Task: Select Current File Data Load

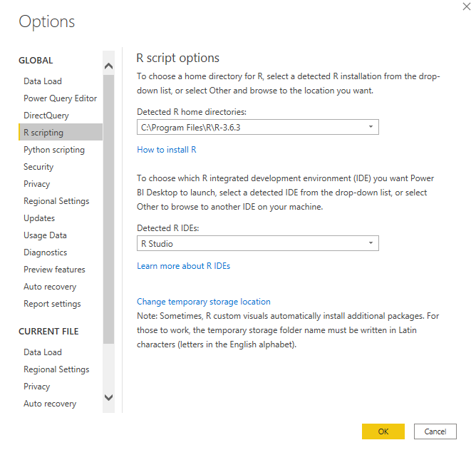Action: pos(43,352)
